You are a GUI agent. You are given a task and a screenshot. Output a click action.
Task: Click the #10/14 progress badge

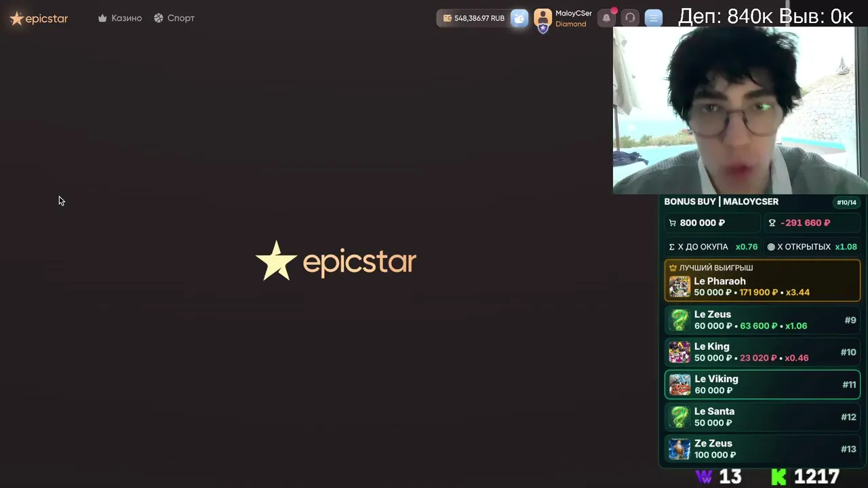846,202
